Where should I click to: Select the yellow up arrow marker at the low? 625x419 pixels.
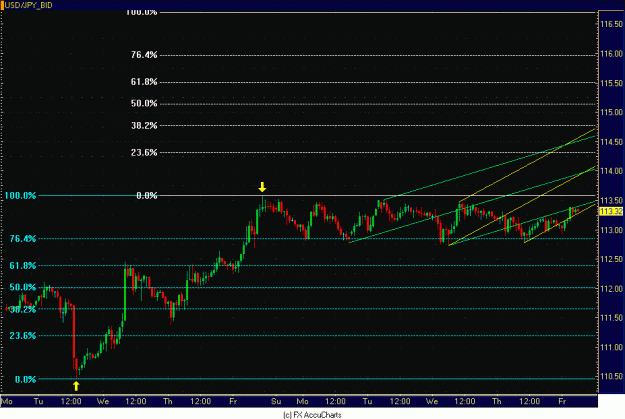[76, 386]
